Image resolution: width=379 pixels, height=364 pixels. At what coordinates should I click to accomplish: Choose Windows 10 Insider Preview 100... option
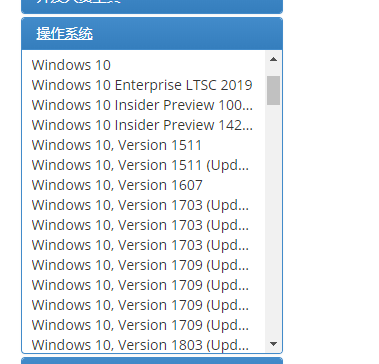point(144,105)
